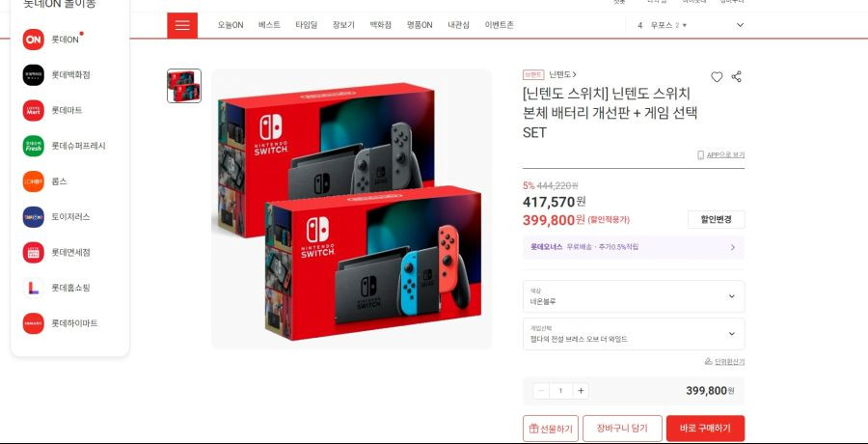Open 롯데슈퍼프레시 green Fresh icon
The height and width of the screenshot is (444, 868).
pos(33,146)
